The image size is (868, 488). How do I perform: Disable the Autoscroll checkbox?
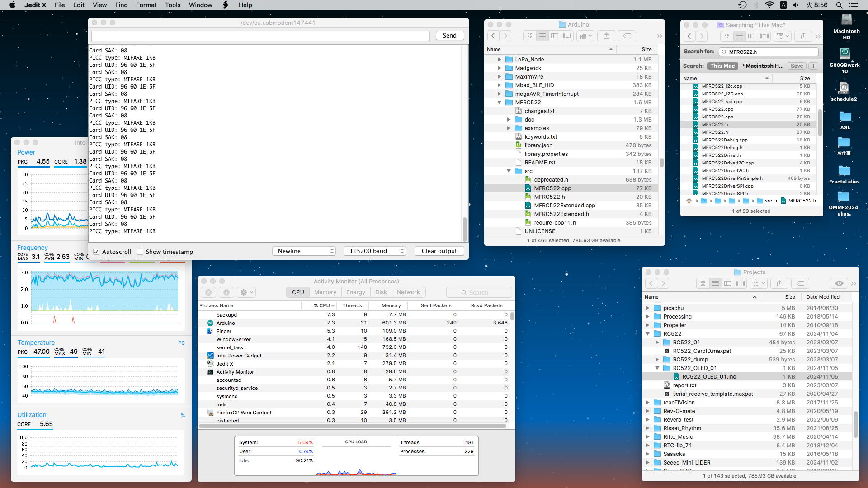96,252
